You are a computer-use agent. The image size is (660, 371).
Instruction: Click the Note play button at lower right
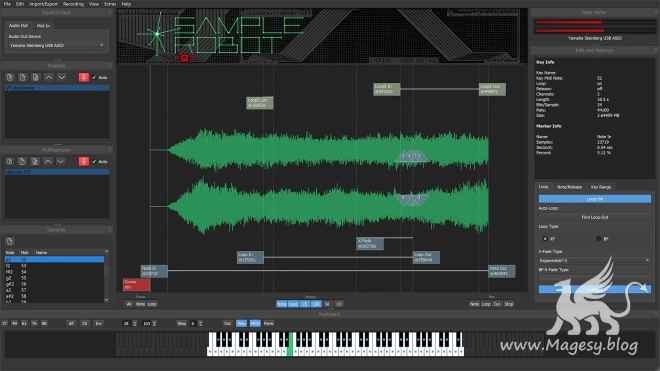474,304
